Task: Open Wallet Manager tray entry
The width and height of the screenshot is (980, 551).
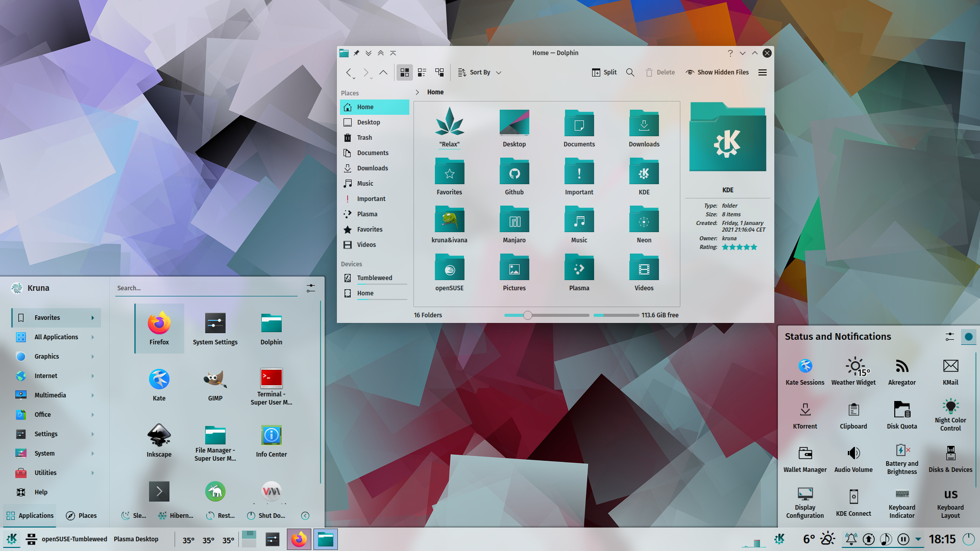Action: click(x=805, y=459)
